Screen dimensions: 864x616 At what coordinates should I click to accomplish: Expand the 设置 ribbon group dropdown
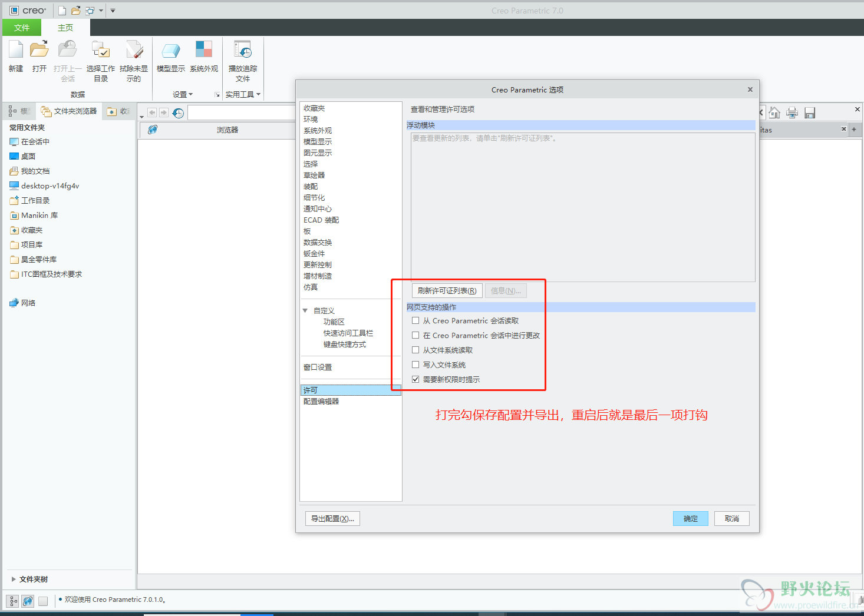[x=183, y=94]
